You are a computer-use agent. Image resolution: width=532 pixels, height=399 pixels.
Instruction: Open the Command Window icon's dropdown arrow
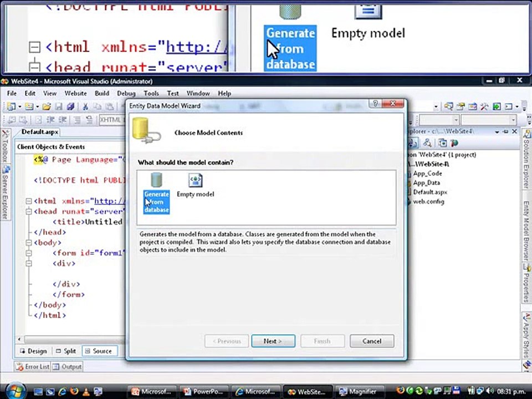tap(517, 106)
